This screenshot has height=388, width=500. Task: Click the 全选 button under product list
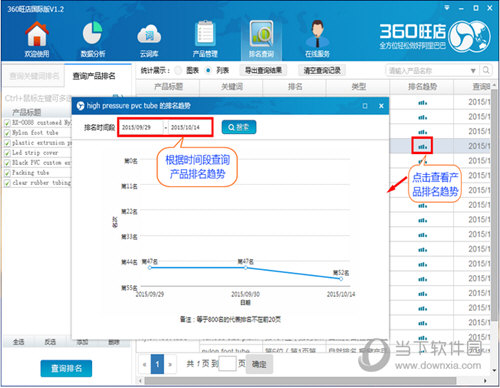click(x=18, y=342)
